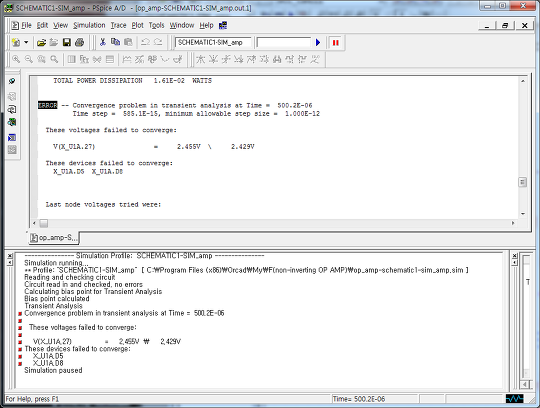Toggle the Fourier FFT icon
This screenshot has height=408, width=540.
click(84, 60)
